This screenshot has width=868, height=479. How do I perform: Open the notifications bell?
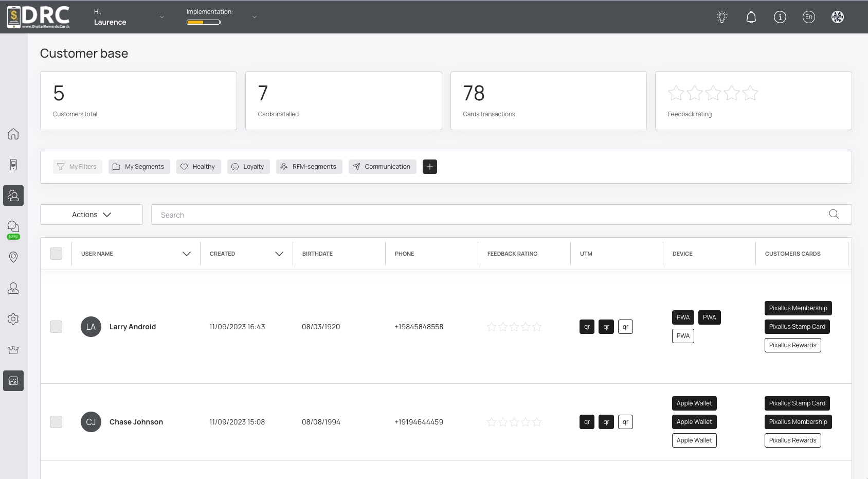(x=751, y=17)
